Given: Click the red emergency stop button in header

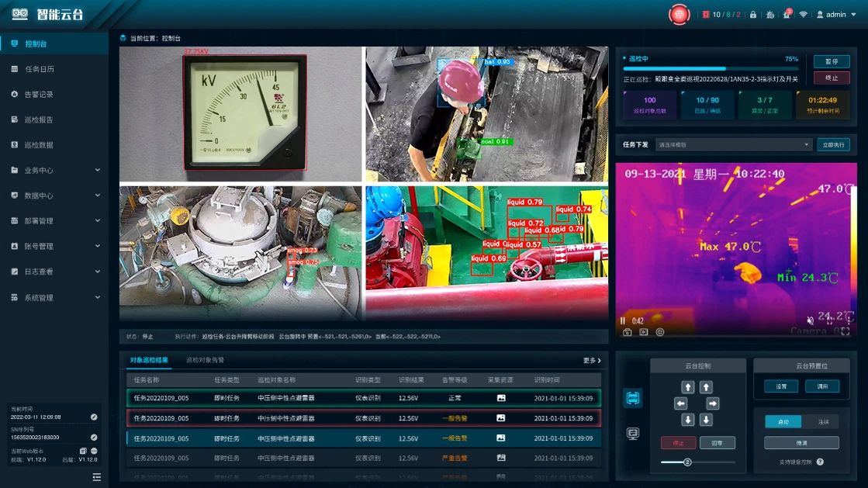Looking at the screenshot, I should coord(680,15).
